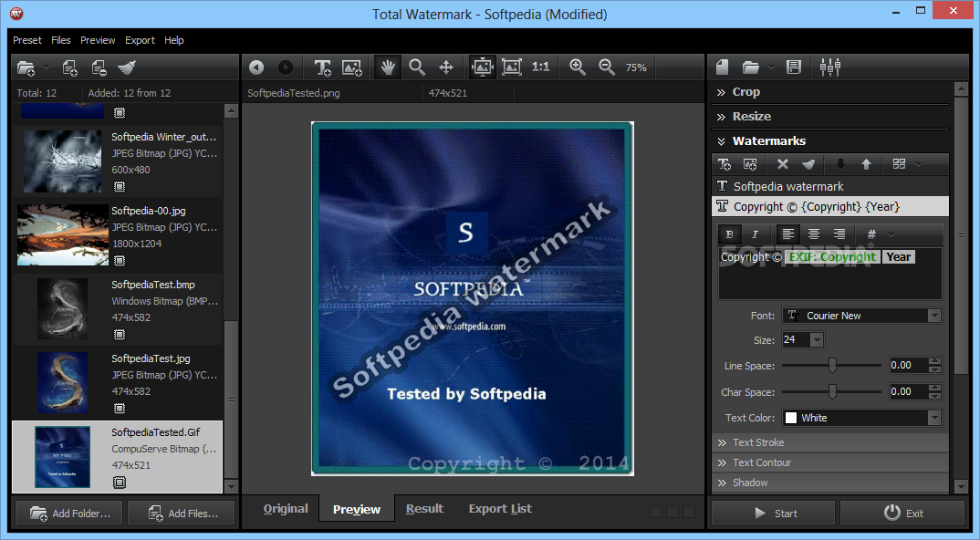980x540 pixels.
Task: Open a preset with folder icon
Action: pyautogui.click(x=751, y=67)
